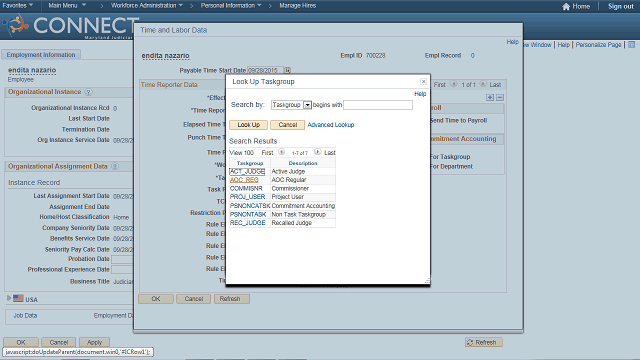Image resolution: width=640 pixels, height=360 pixels.
Task: Select the ACT_JUDGE taskgroup link
Action: pyautogui.click(x=247, y=171)
